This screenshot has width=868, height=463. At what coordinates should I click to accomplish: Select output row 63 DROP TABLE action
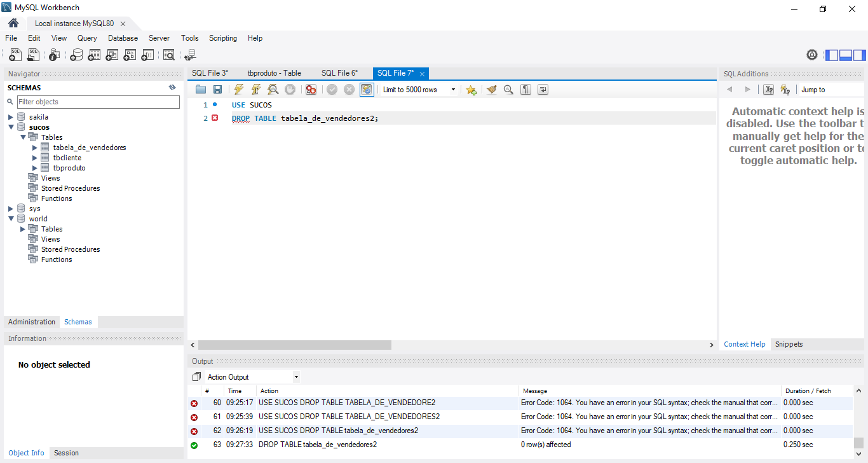(x=520, y=445)
